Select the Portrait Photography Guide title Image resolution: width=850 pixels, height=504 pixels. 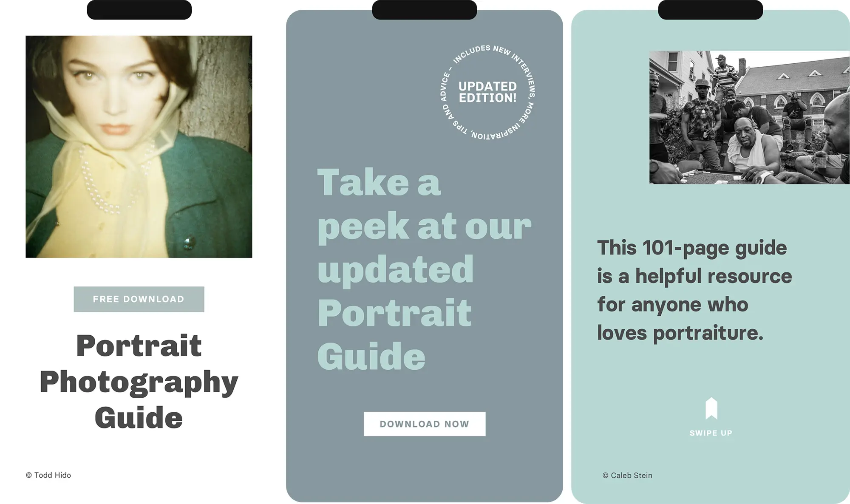139,381
